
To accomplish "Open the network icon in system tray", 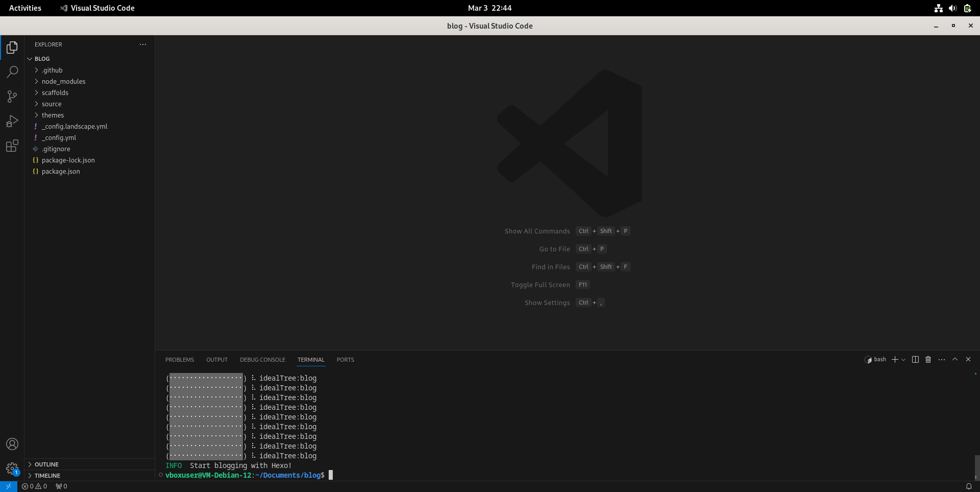I will 939,8.
